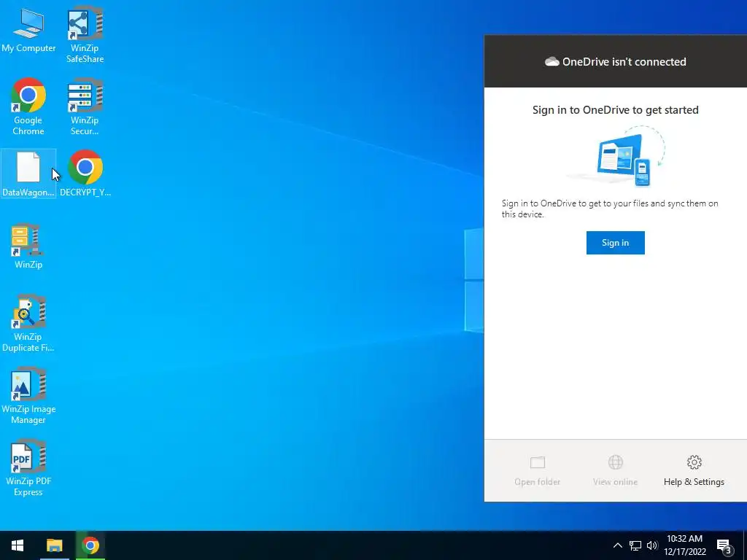Screen dimensions: 747x560
Task: Open the My Computer desktop icon
Action: click(x=28, y=29)
